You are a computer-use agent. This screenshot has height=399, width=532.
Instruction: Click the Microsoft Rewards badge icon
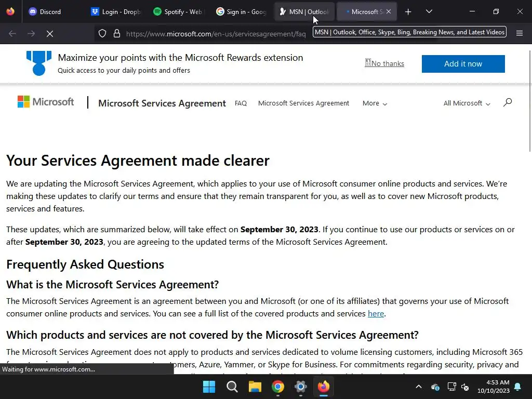coord(39,63)
